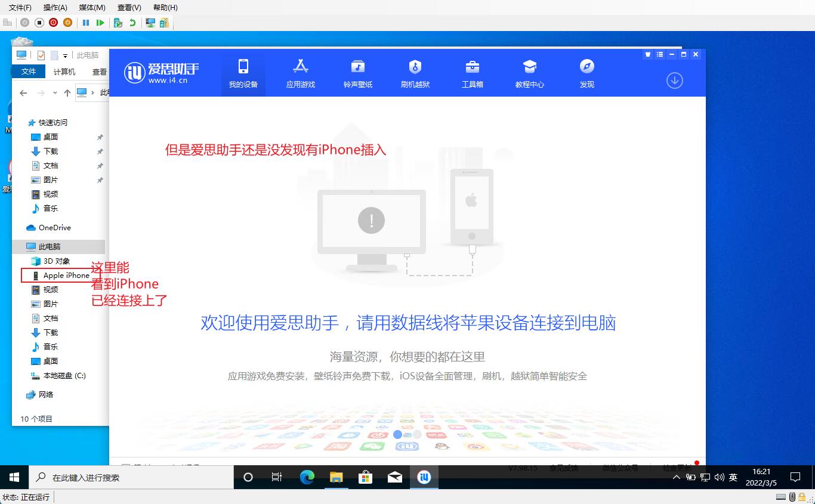Viewport: 815px width, 504px height.
Task: Select Apple iPhone in the navigation tree
Action: click(x=66, y=276)
